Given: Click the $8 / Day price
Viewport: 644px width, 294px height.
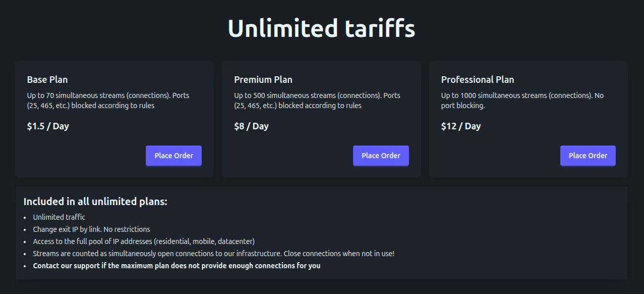Looking at the screenshot, I should [x=251, y=126].
